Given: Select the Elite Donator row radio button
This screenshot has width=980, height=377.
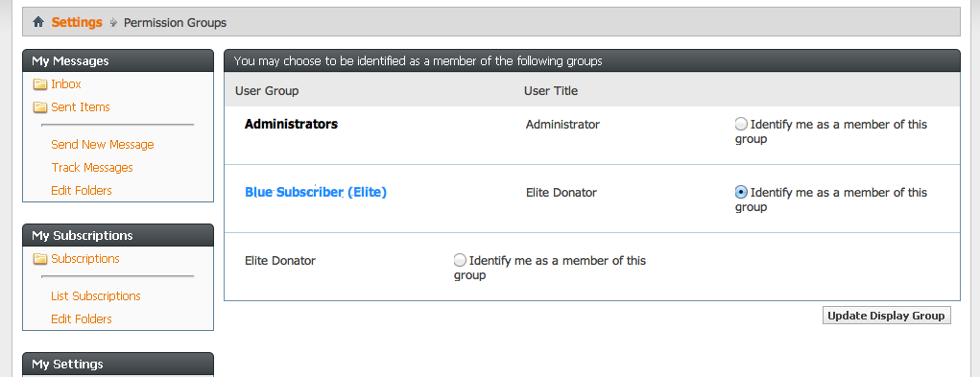Looking at the screenshot, I should coord(460,260).
